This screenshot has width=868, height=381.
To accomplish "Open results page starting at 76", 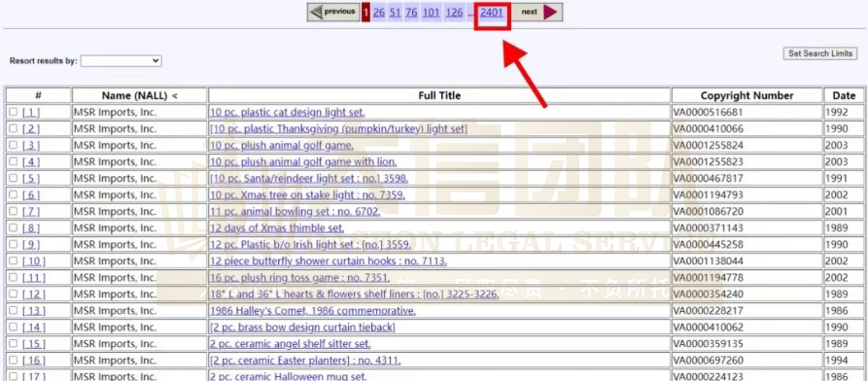I will [x=411, y=13].
